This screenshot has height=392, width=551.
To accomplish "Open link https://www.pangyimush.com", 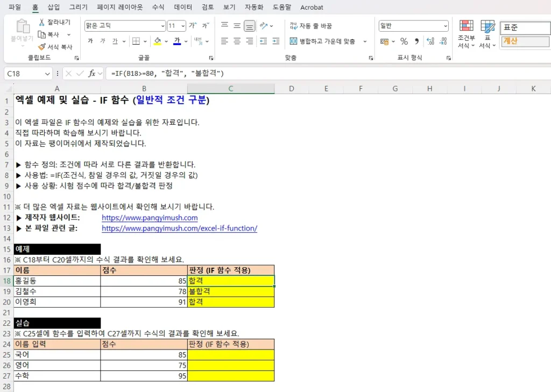I will (x=150, y=218).
